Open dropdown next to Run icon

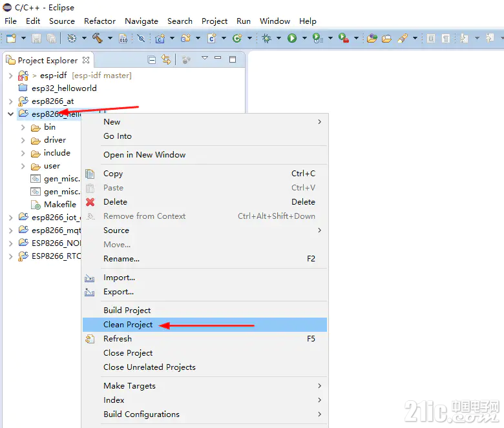304,38
